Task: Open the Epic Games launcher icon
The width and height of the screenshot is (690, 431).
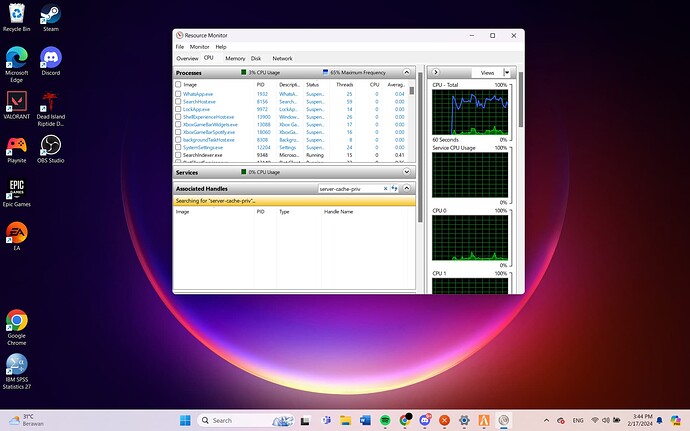Action: point(16,190)
